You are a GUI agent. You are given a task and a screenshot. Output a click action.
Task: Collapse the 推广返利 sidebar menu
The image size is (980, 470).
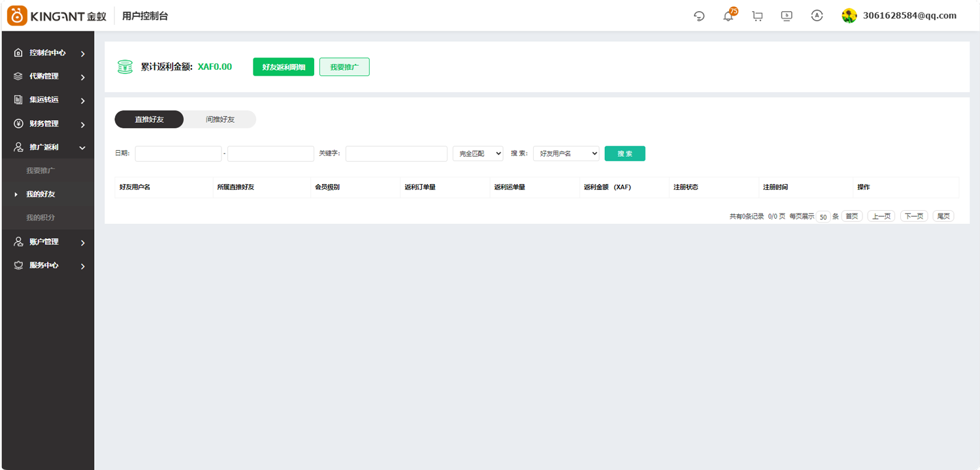48,148
